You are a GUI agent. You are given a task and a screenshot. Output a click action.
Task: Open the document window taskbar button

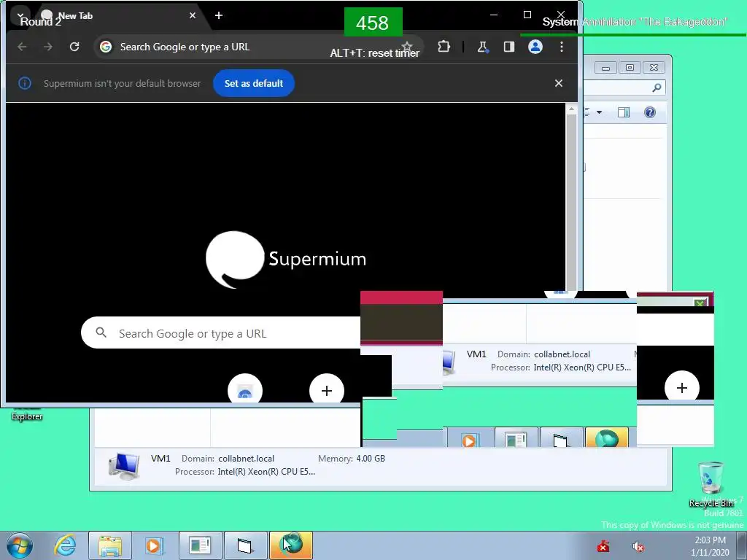200,545
